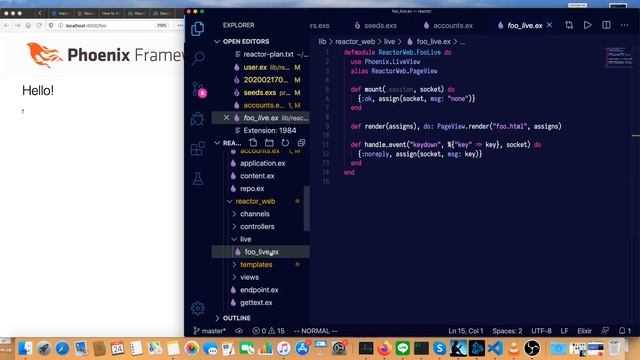The height and width of the screenshot is (360, 640).
Task: Open Music app from the dock
Action: tap(283, 348)
